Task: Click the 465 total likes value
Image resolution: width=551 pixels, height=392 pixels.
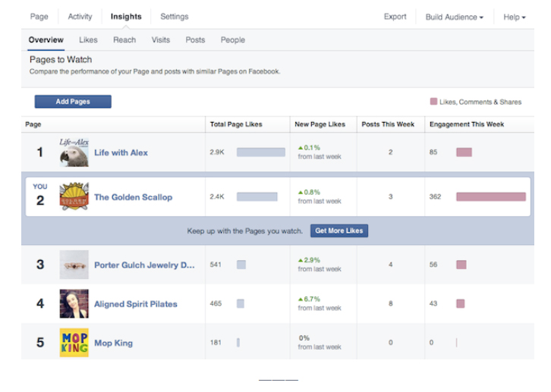Action: (x=216, y=303)
